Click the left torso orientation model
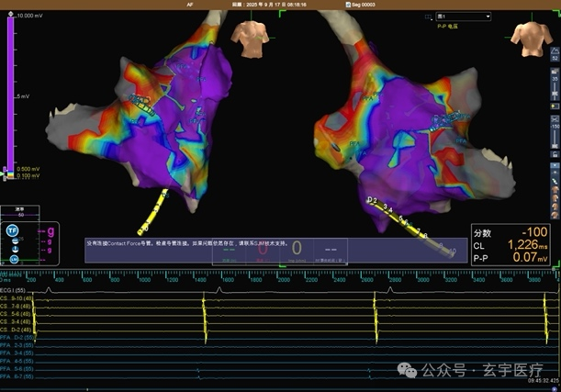Viewport: 561px width, 392px height. (250, 39)
